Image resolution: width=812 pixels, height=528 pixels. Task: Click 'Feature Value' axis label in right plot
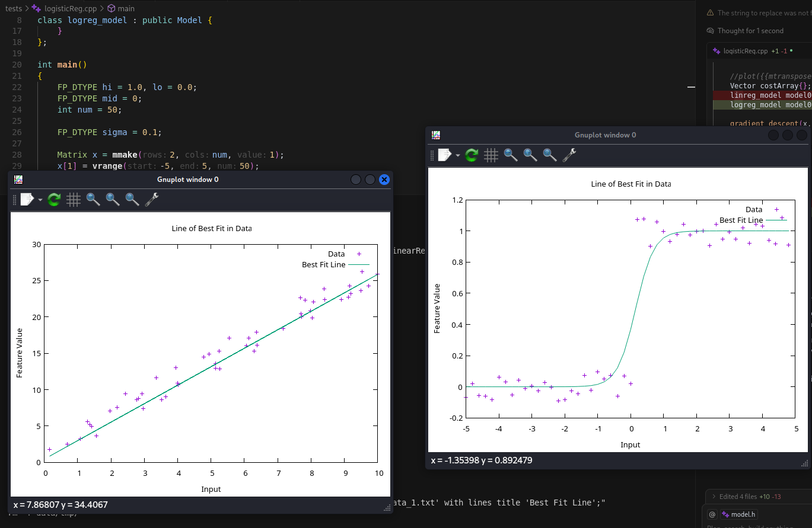[x=437, y=308]
